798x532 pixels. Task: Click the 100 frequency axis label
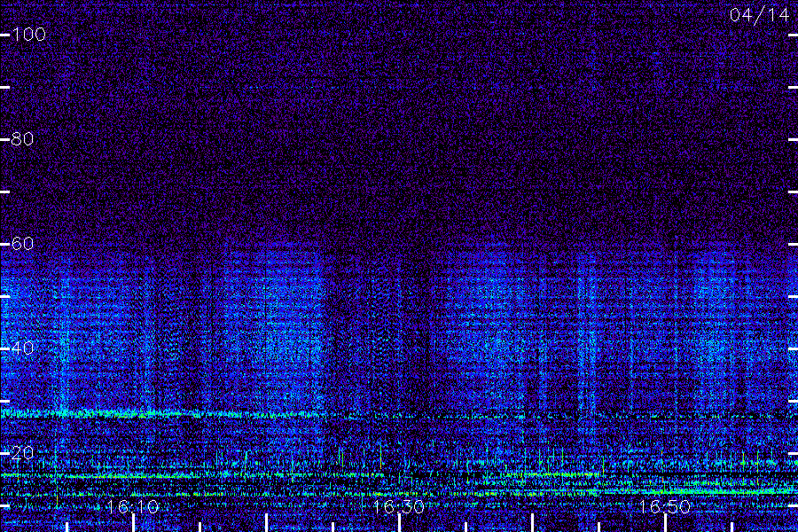point(28,35)
